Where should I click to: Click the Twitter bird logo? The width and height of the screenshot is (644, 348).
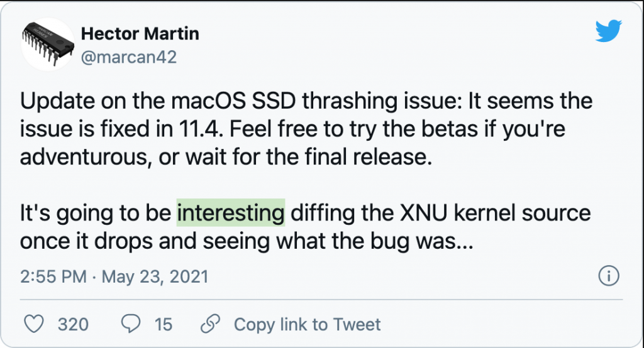[608, 30]
